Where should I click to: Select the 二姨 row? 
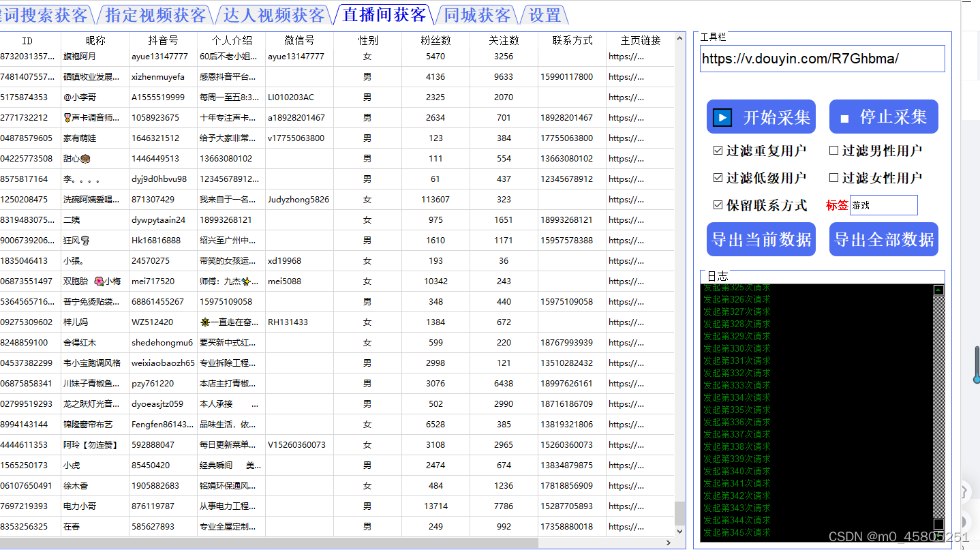pyautogui.click(x=337, y=220)
